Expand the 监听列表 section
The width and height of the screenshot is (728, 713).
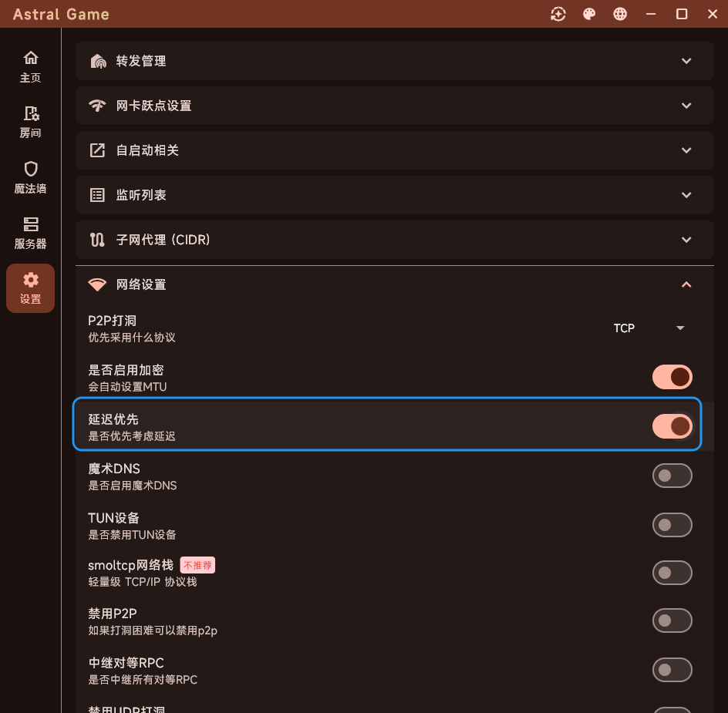click(x=395, y=195)
